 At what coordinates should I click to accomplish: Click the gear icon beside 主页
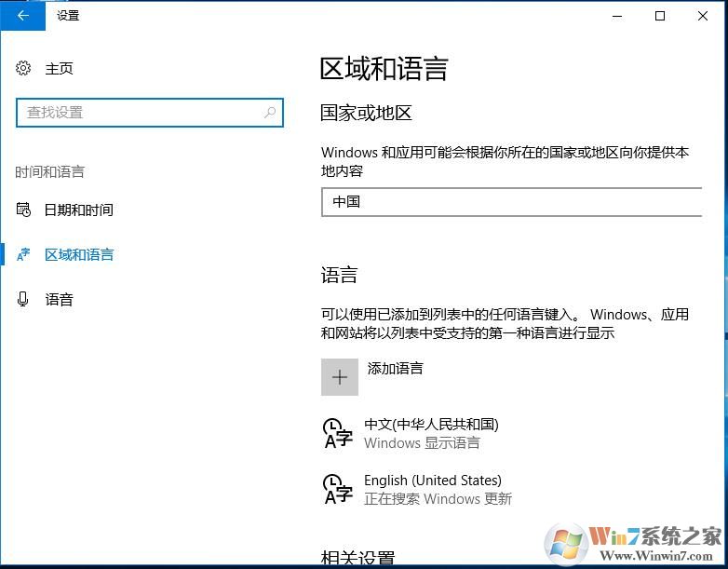[x=24, y=68]
